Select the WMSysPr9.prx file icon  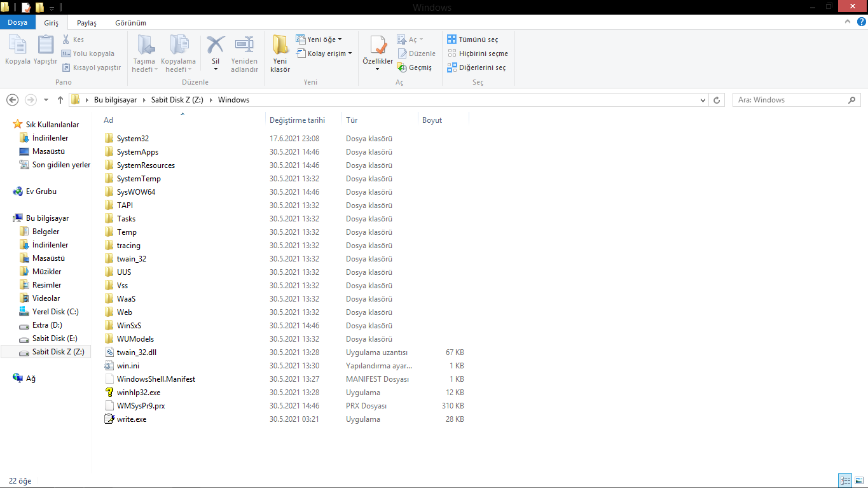click(109, 405)
